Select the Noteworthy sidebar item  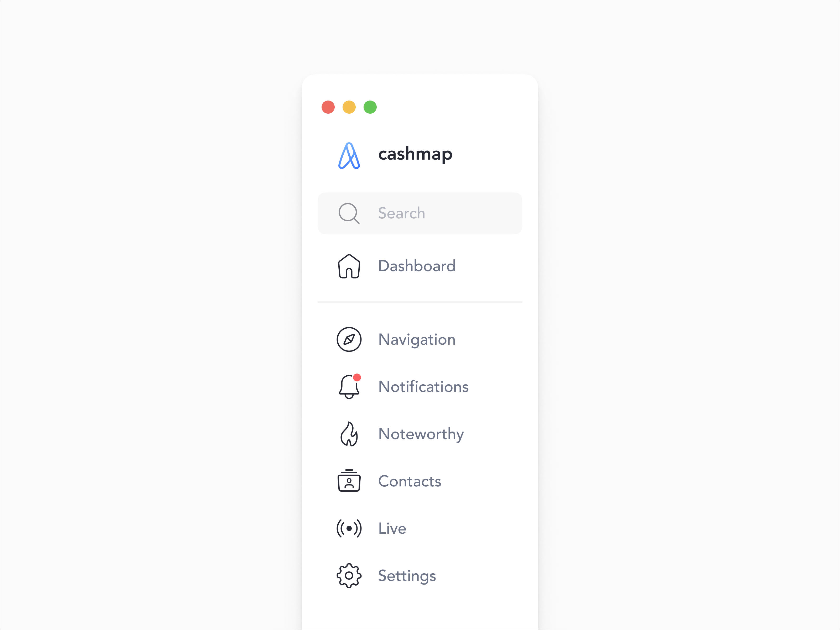click(421, 434)
